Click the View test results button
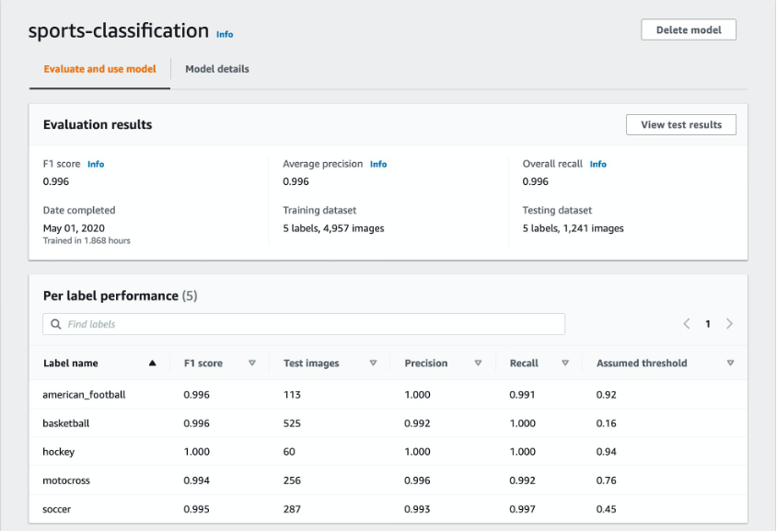 681,124
